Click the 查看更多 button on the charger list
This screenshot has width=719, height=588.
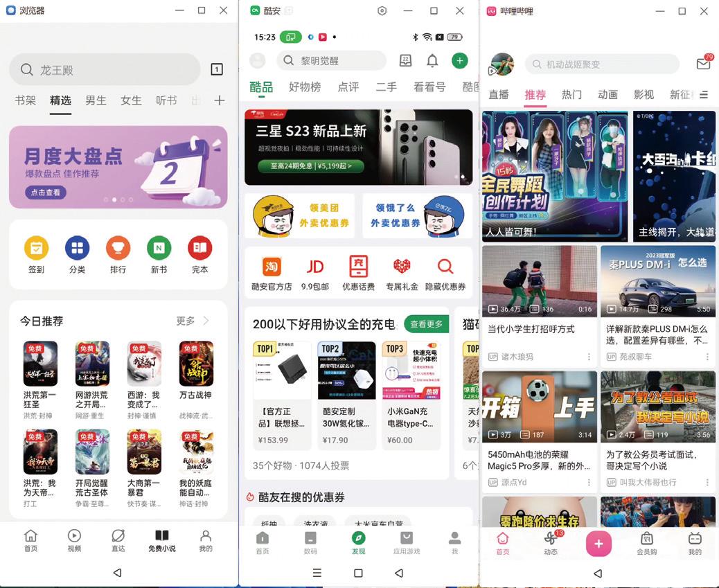(x=426, y=323)
